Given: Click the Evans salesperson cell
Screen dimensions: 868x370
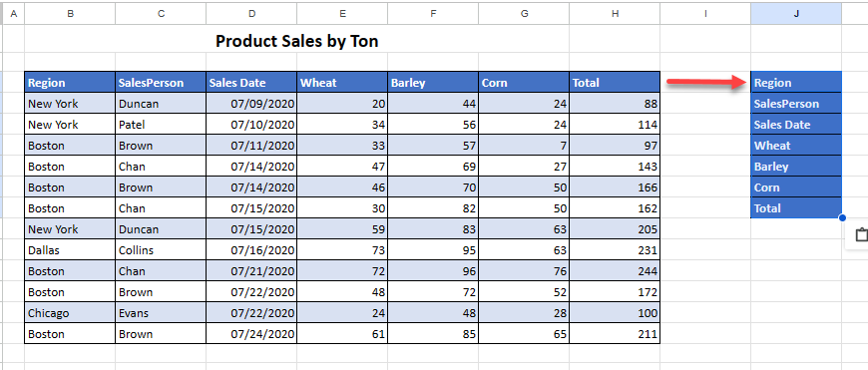Looking at the screenshot, I should pos(161,313).
